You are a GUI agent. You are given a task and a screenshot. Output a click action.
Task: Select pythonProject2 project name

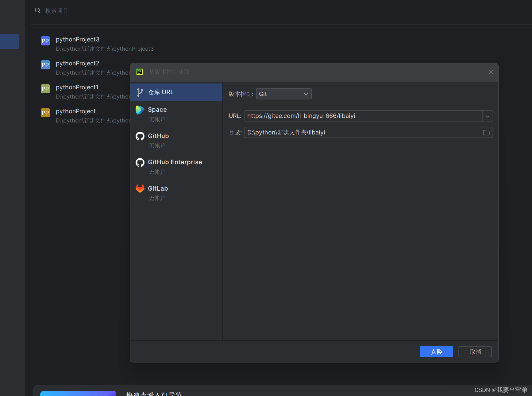78,63
